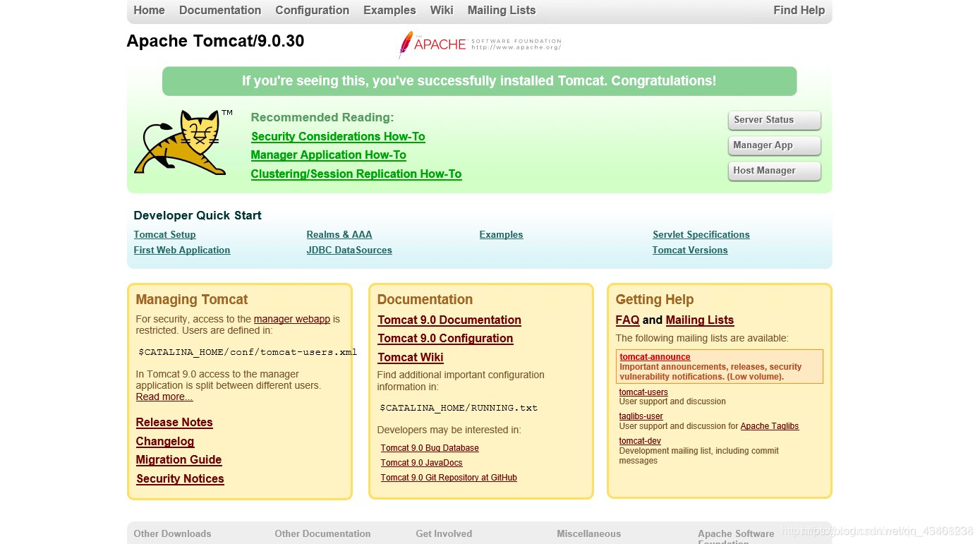Image resolution: width=980 pixels, height=544 pixels.
Task: Open the Changelog link
Action: click(x=165, y=441)
